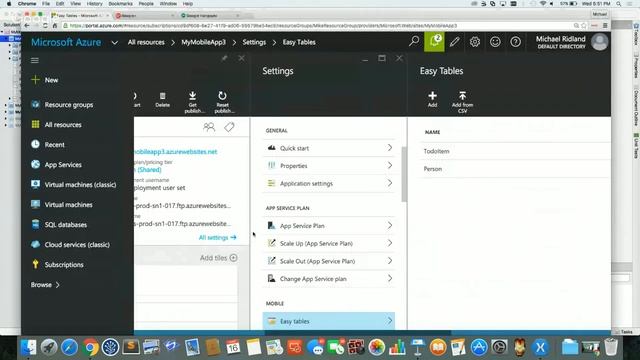Open the notifications icon with badge 2
This screenshot has width=640, height=360.
click(x=434, y=42)
